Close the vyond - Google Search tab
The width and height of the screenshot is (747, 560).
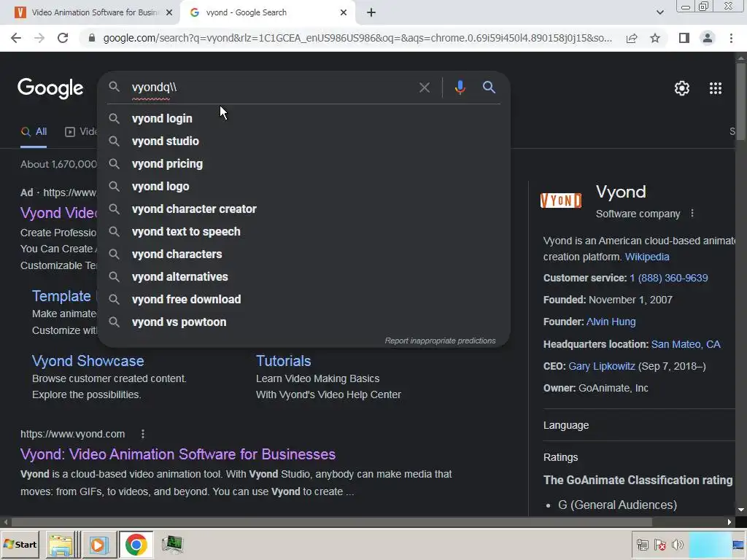coord(344,13)
